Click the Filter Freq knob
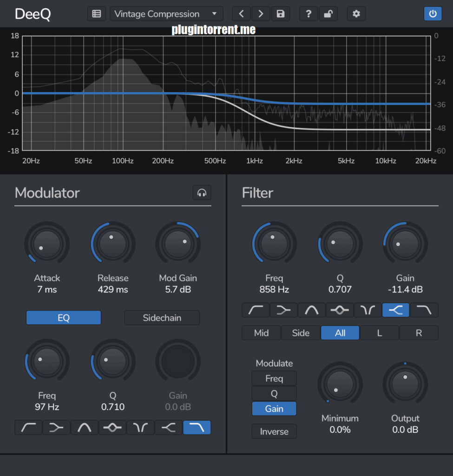The width and height of the screenshot is (453, 476). 274,244
